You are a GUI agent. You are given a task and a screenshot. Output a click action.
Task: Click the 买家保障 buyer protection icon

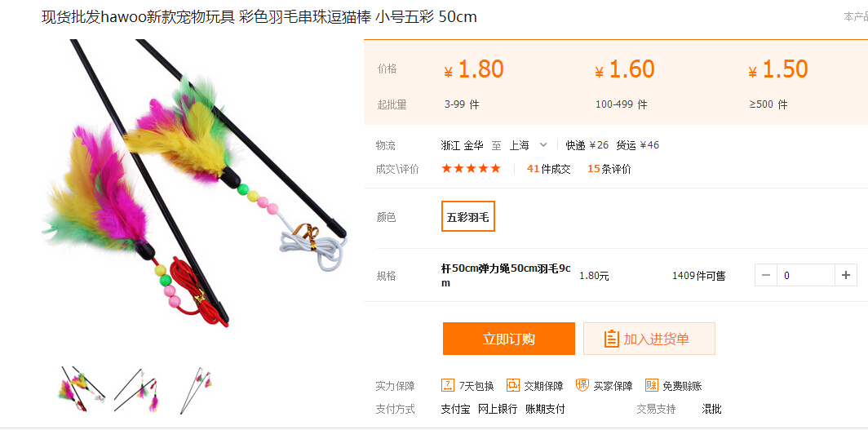point(582,385)
